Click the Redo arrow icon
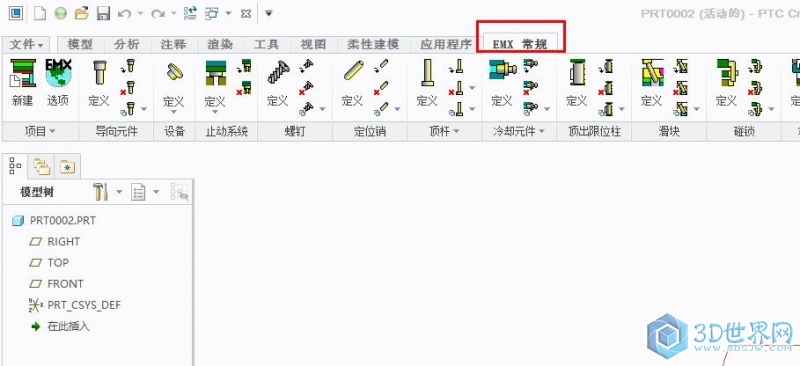Image resolution: width=800 pixels, height=366 pixels. [158, 14]
